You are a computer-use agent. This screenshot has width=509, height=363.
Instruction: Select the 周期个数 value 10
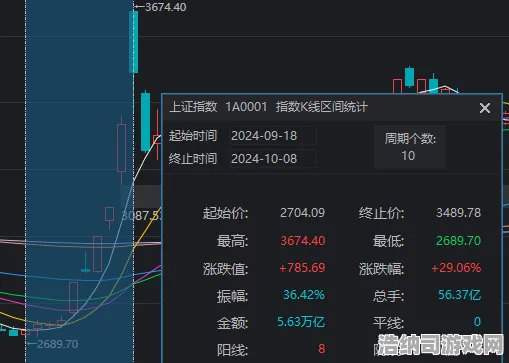[408, 156]
